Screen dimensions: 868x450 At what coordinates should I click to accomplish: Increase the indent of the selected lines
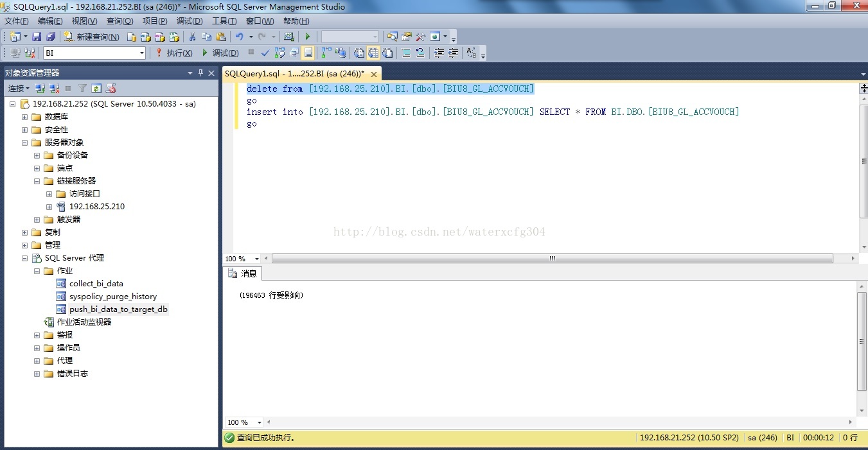tap(454, 53)
